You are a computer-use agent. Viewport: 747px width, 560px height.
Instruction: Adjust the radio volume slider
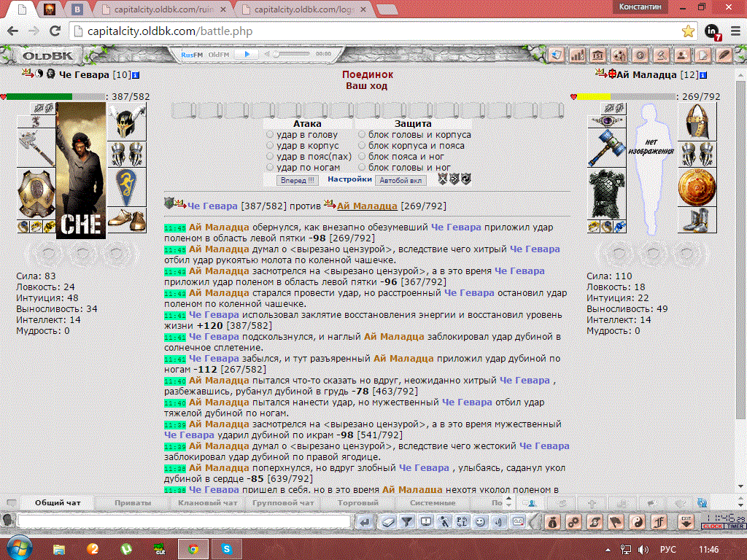pyautogui.click(x=292, y=54)
